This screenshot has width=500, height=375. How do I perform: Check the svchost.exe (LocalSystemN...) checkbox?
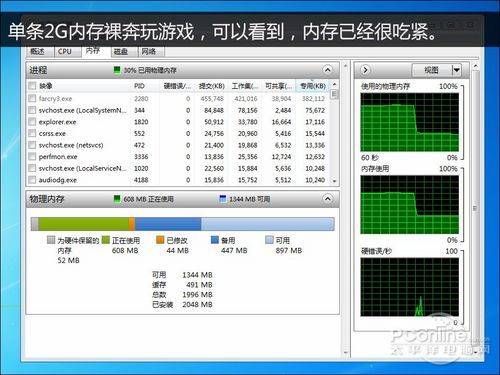(32, 110)
